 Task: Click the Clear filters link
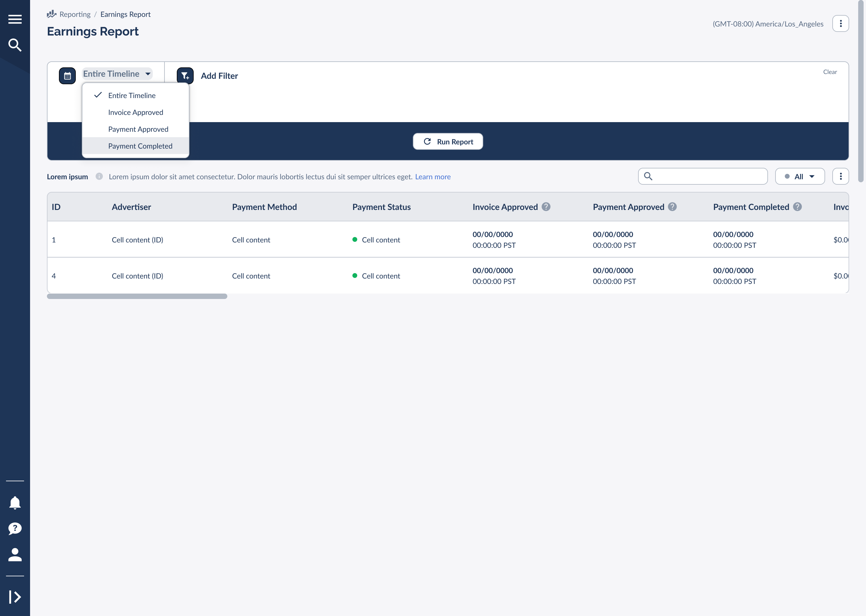(x=830, y=72)
